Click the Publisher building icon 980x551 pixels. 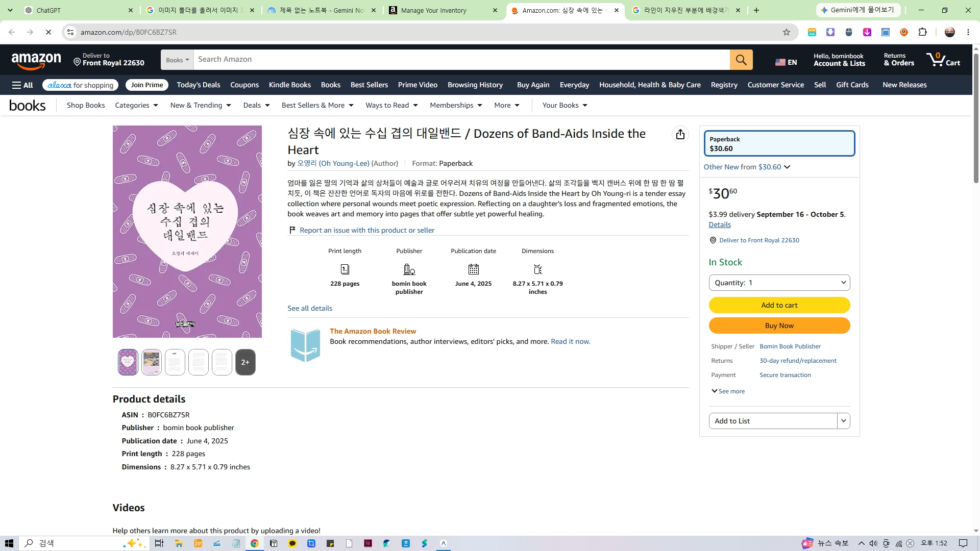[409, 269]
